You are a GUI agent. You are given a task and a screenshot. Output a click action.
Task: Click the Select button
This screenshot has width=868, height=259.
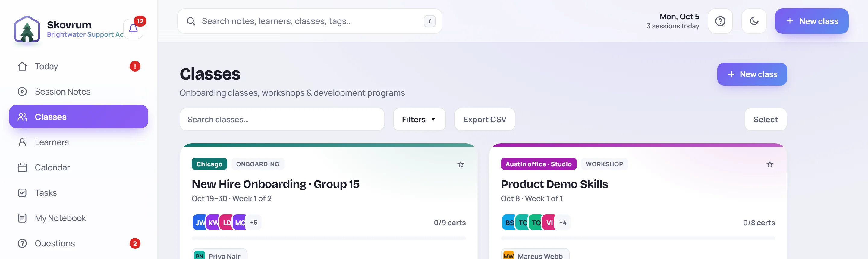[x=765, y=119]
